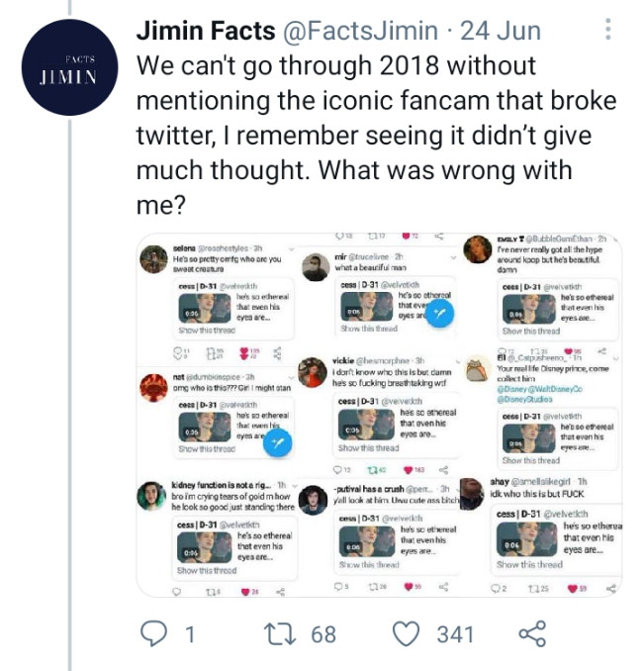Open the 24 Jun timestamp link

pos(501,31)
